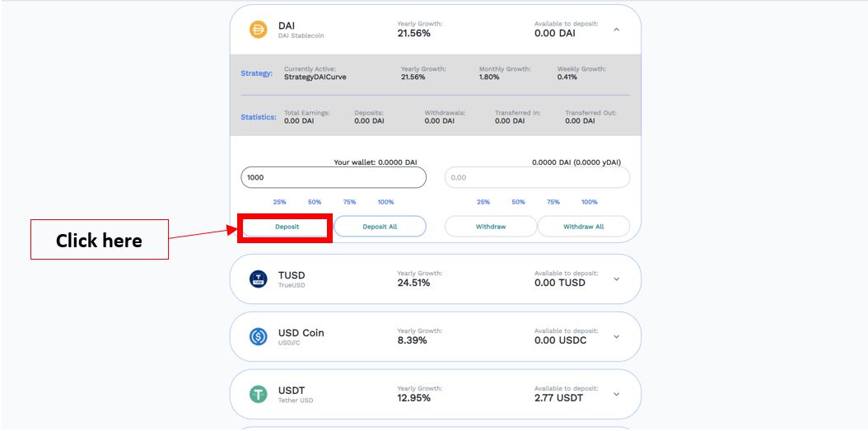Collapse the DAI card with its chevron
The image size is (868, 431).
617,30
